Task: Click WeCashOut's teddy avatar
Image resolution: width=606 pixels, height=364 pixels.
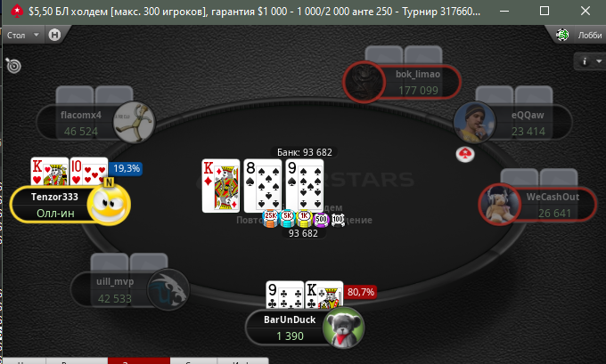Action: 500,204
